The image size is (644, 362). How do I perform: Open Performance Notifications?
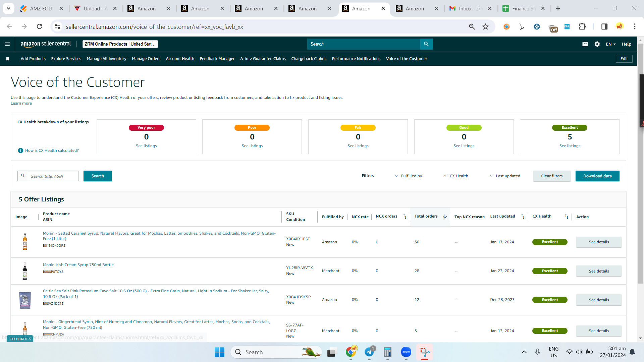(x=356, y=59)
